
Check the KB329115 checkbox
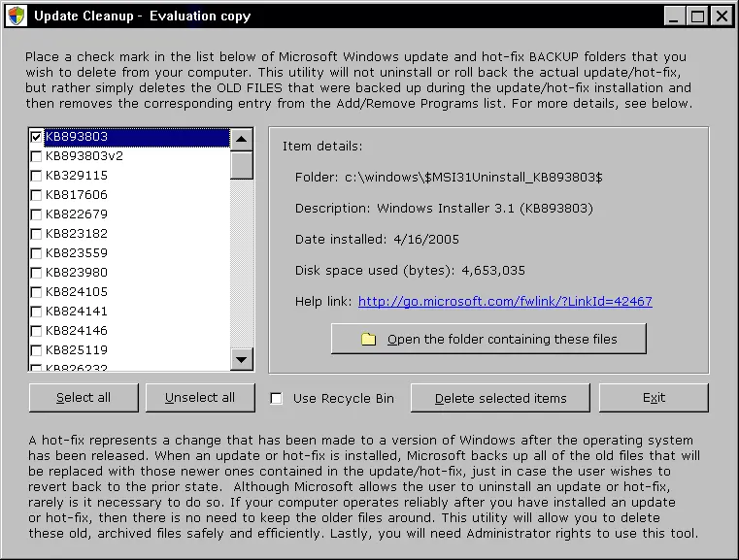(x=36, y=176)
